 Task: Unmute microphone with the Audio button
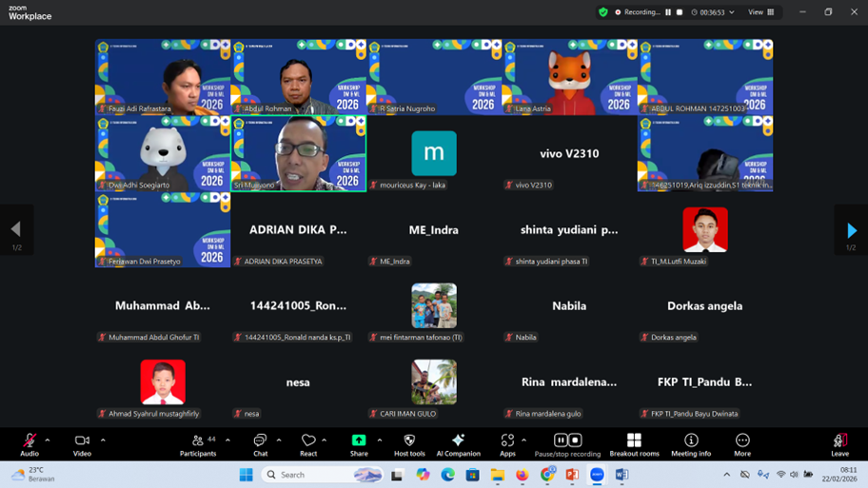click(x=30, y=442)
